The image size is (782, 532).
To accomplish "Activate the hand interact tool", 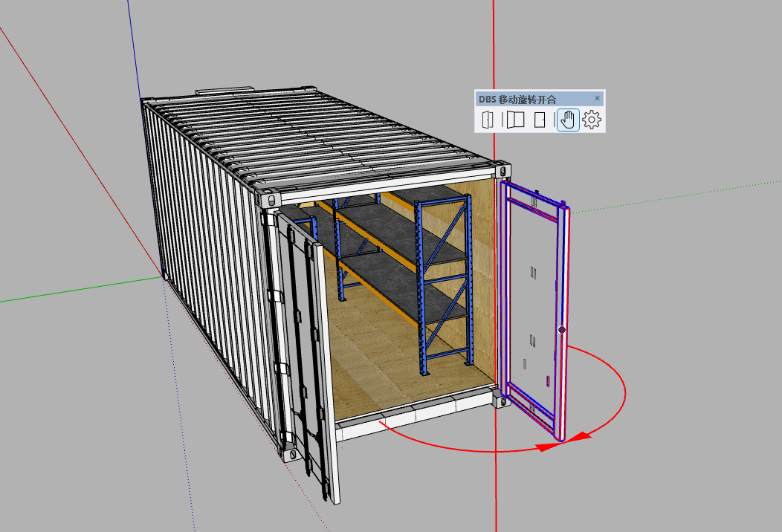I will click(x=567, y=120).
